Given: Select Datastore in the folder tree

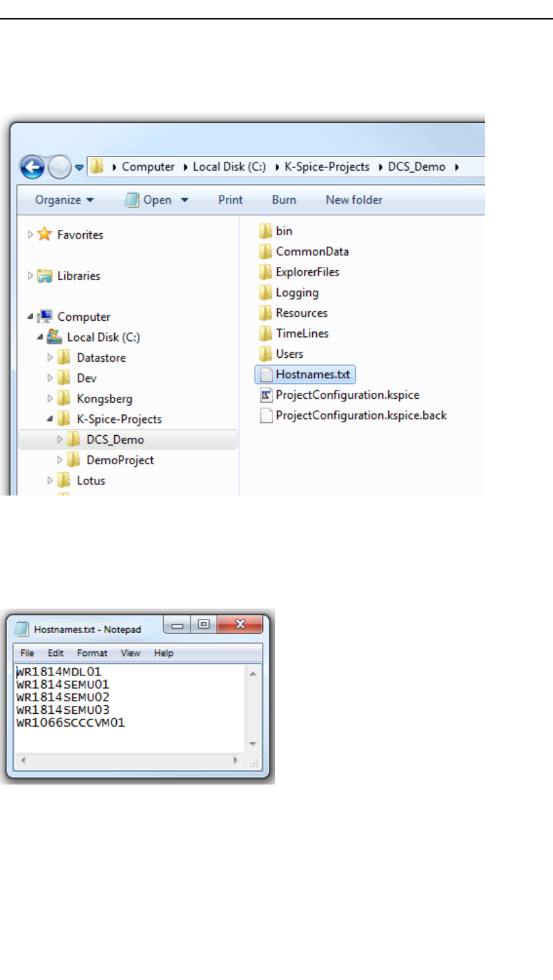Looking at the screenshot, I should (x=101, y=358).
